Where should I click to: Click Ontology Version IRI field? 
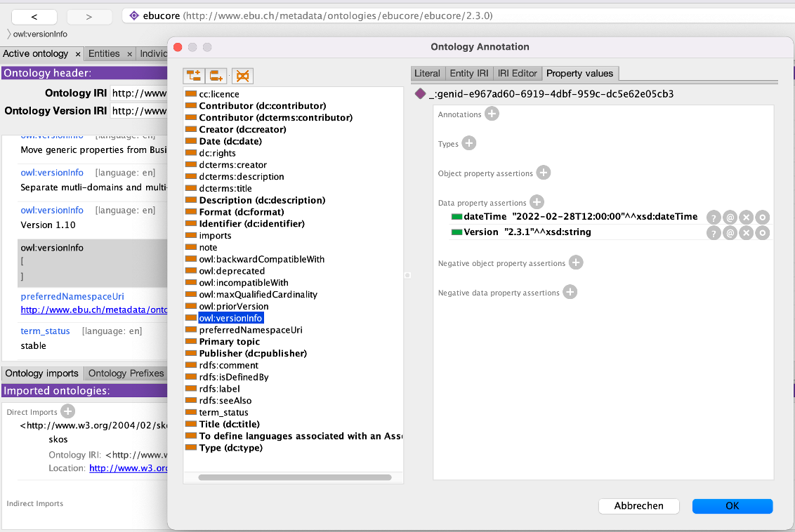pos(139,111)
